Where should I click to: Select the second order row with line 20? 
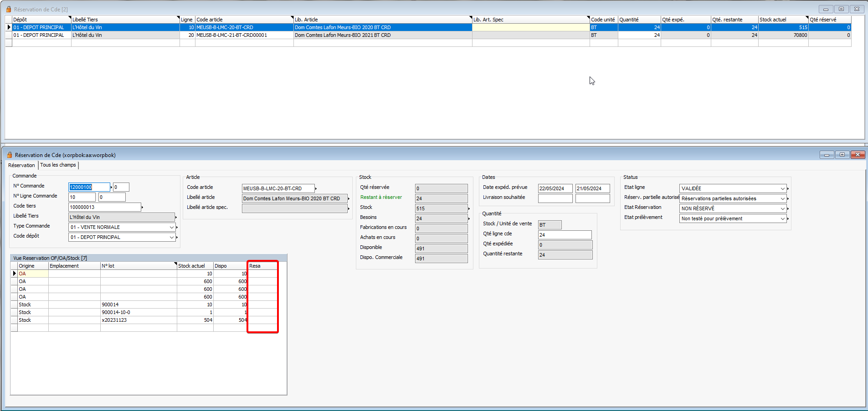[228, 35]
